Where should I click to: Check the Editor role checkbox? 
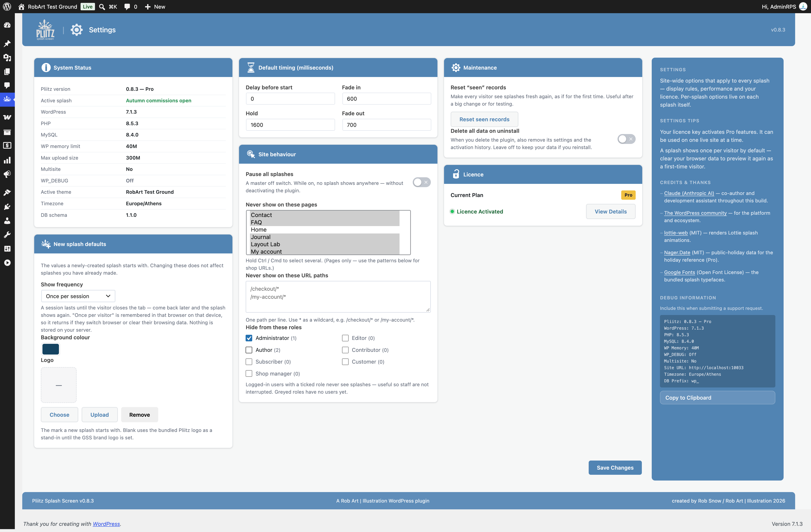click(x=345, y=338)
